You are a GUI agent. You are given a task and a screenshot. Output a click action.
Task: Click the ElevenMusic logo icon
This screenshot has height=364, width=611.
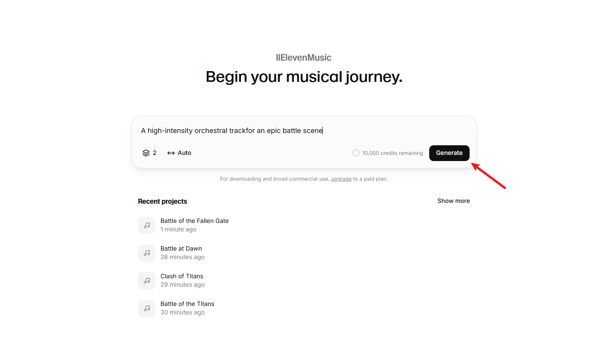278,57
